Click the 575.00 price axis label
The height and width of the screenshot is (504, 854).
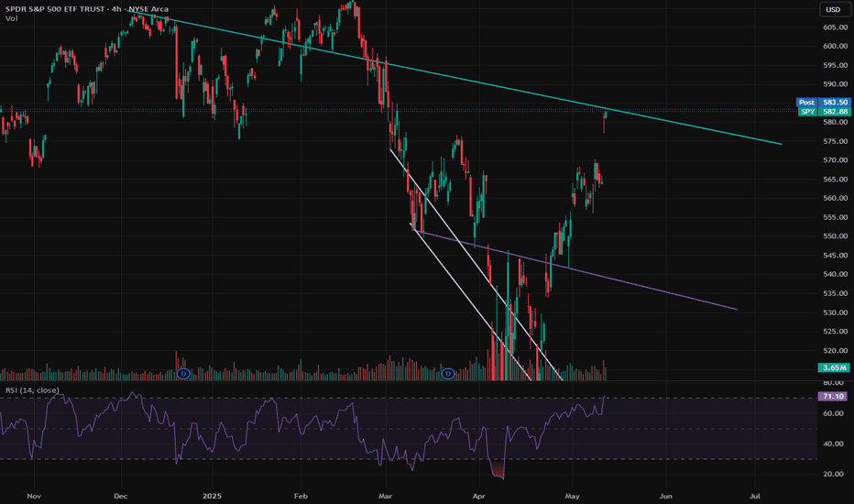[835, 141]
